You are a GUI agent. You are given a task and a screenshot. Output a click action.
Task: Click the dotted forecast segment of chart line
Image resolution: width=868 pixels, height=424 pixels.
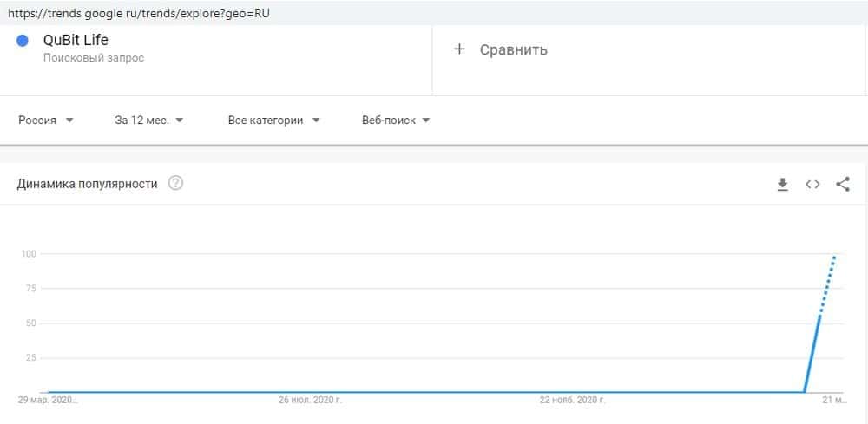click(x=827, y=284)
